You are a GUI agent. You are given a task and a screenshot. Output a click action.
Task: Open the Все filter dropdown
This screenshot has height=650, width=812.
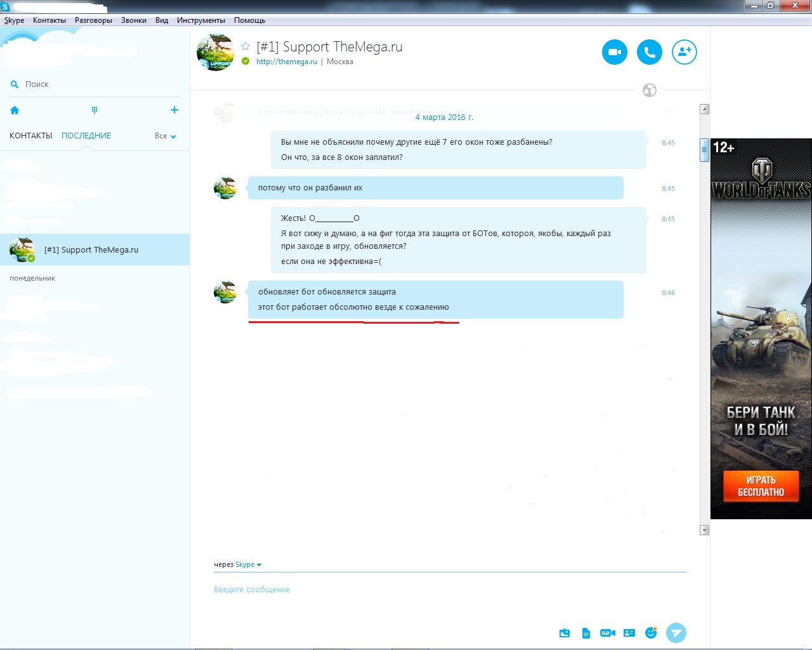click(165, 136)
